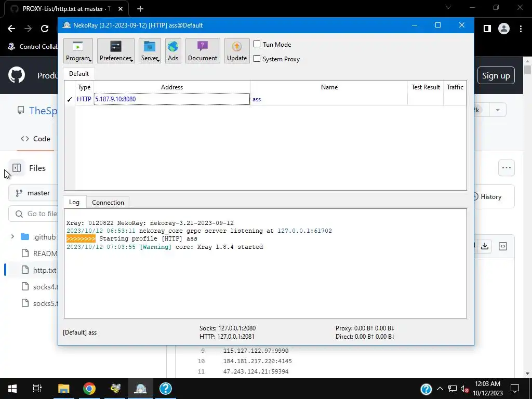Collapse the GitHub file tree panel
Image resolution: width=532 pixels, height=399 pixels.
tap(17, 168)
